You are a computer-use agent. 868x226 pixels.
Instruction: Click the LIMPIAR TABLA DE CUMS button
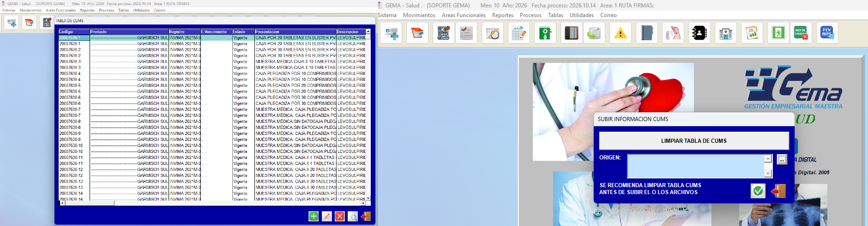pyautogui.click(x=694, y=141)
